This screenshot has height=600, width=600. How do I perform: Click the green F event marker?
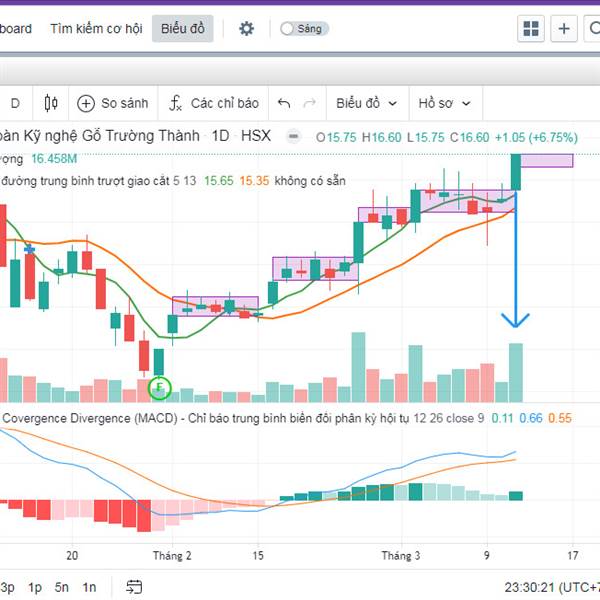pos(160,388)
